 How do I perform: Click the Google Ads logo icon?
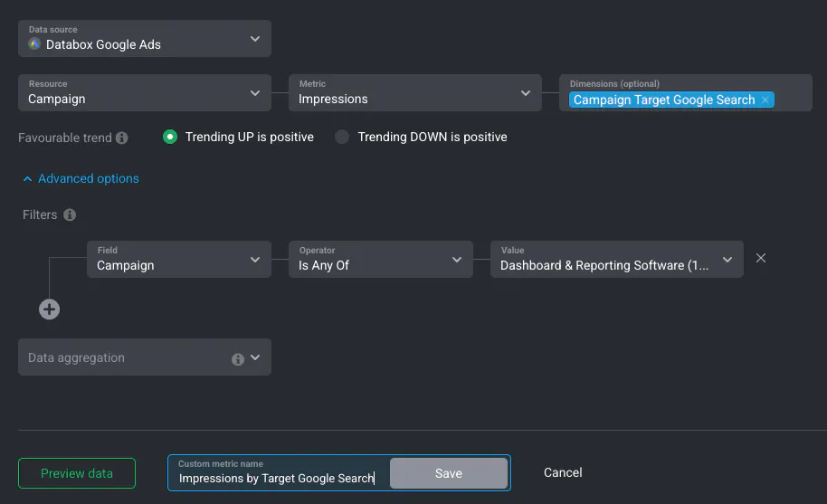tap(34, 44)
